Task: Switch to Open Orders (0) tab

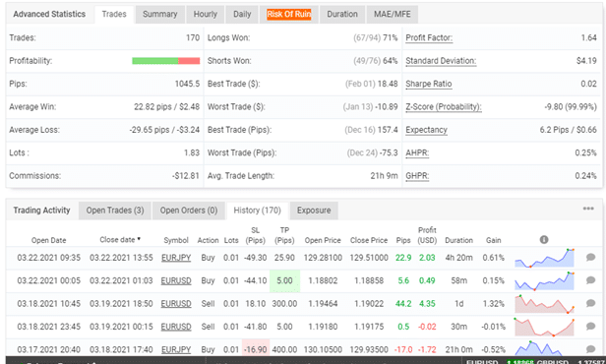Action: (x=189, y=211)
